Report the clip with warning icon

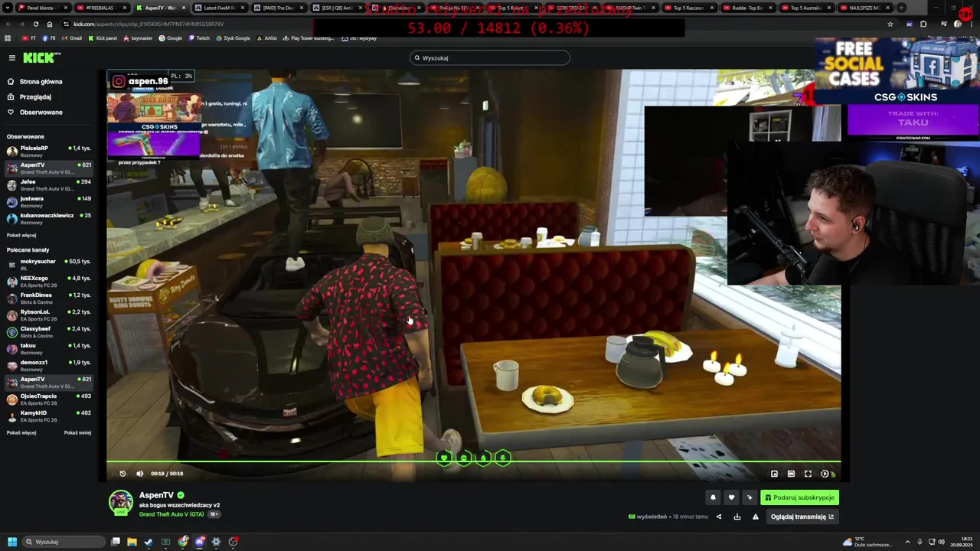[x=755, y=517]
